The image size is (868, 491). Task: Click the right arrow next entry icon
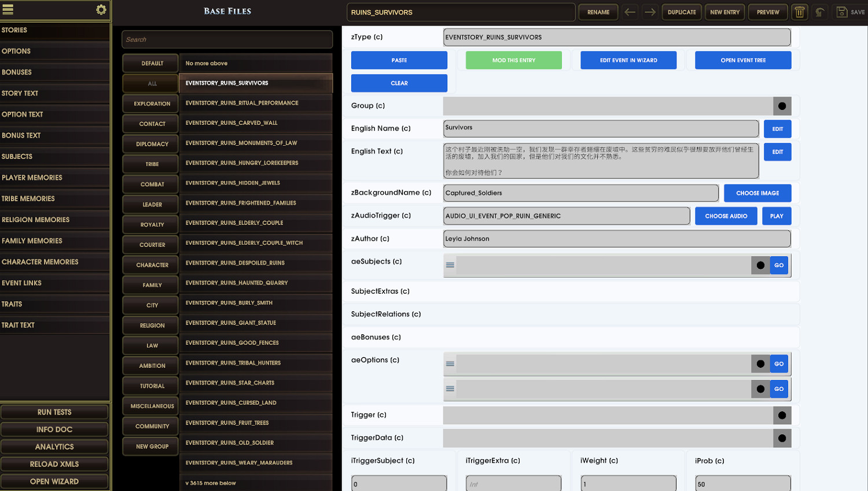650,12
